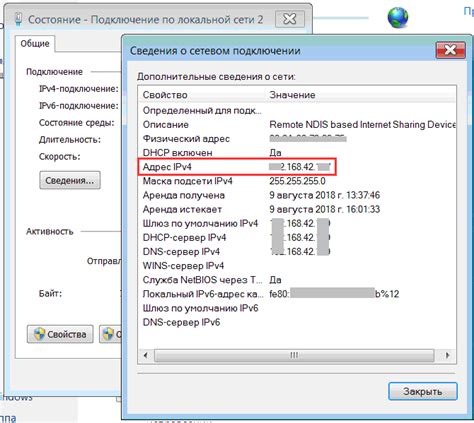Click the Скорость label
The width and height of the screenshot is (474, 423).
coord(60,156)
